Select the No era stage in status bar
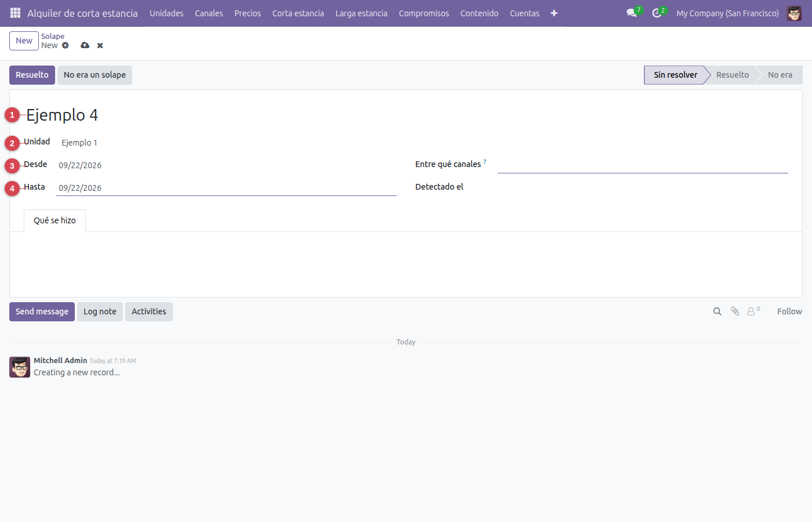 780,75
